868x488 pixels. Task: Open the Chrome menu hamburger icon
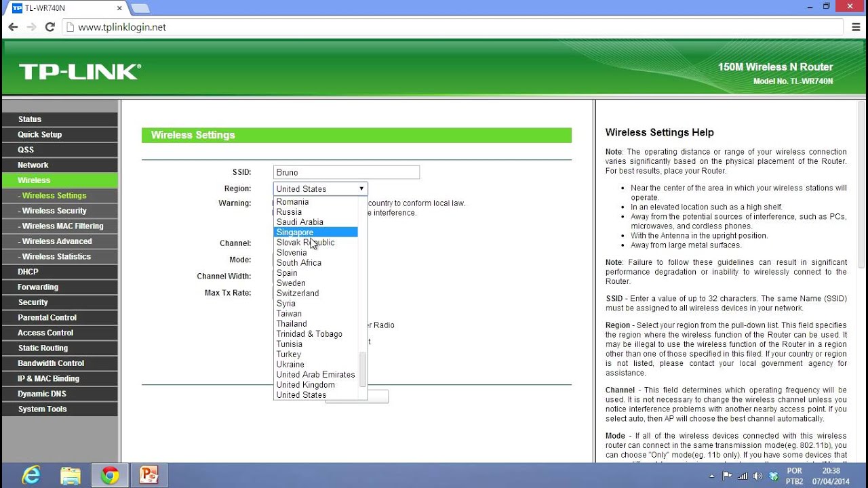pyautogui.click(x=856, y=27)
